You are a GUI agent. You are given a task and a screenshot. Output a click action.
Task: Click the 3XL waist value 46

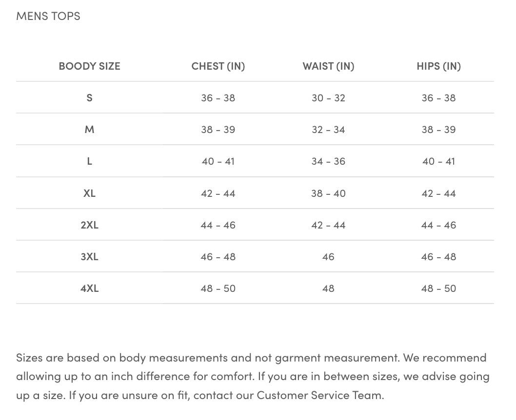click(x=328, y=257)
